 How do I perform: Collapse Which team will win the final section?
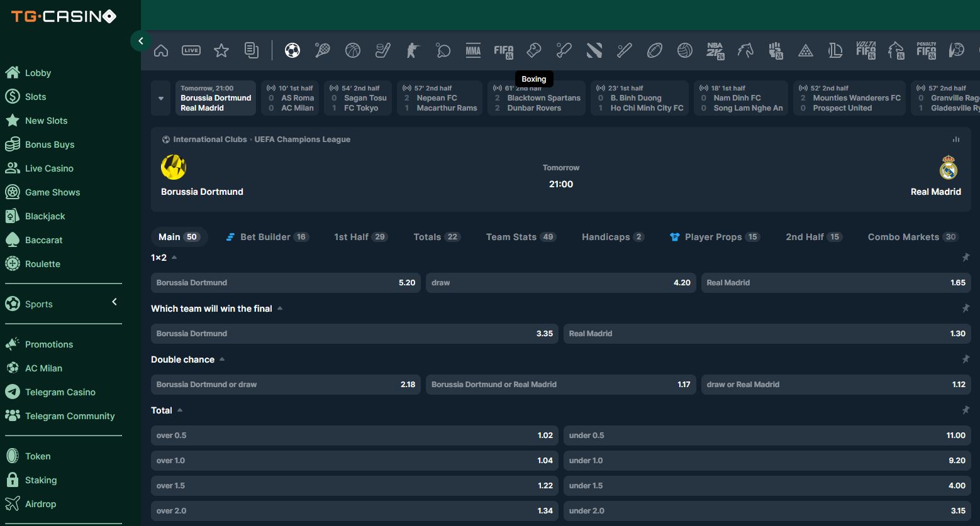click(280, 309)
